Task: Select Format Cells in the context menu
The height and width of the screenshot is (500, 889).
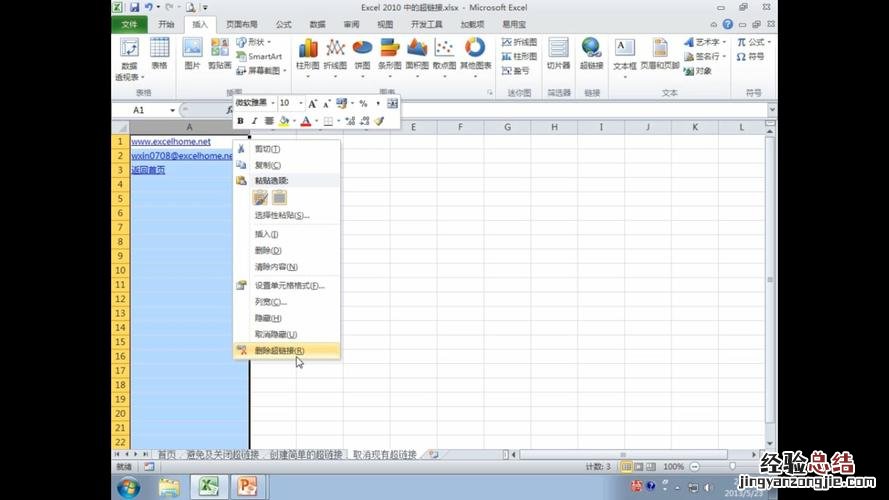Action: (x=289, y=285)
